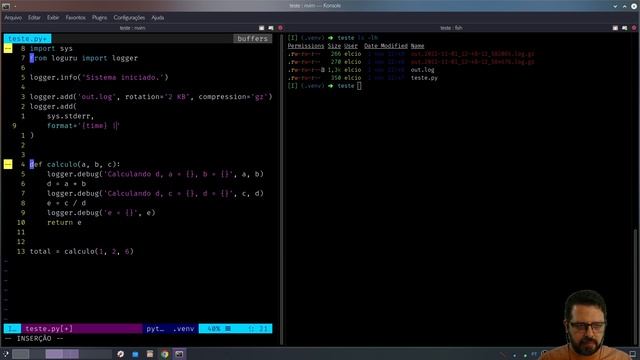Click the detach-view icon in the nvim pane header

271,28
